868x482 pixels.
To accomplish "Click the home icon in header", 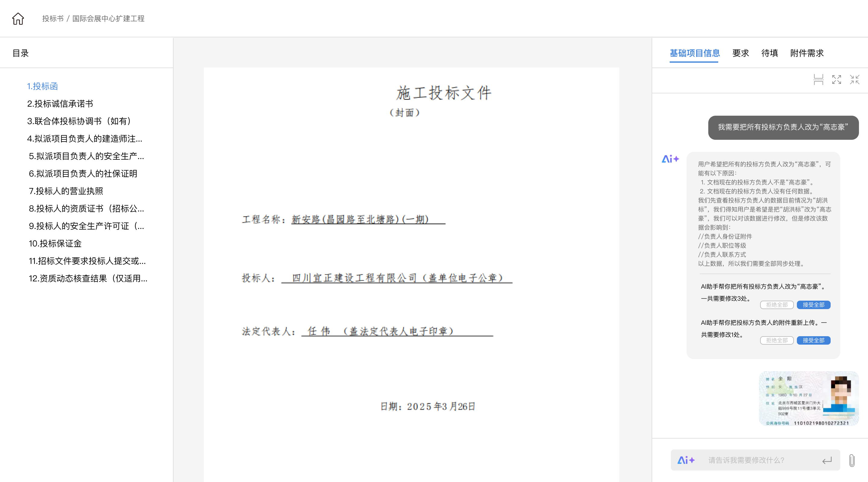I will 18,18.
